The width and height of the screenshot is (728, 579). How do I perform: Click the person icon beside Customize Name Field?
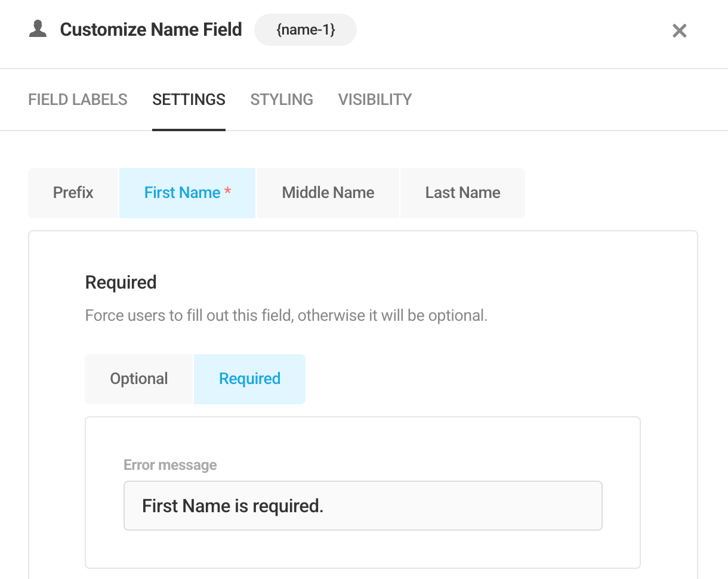click(x=38, y=29)
